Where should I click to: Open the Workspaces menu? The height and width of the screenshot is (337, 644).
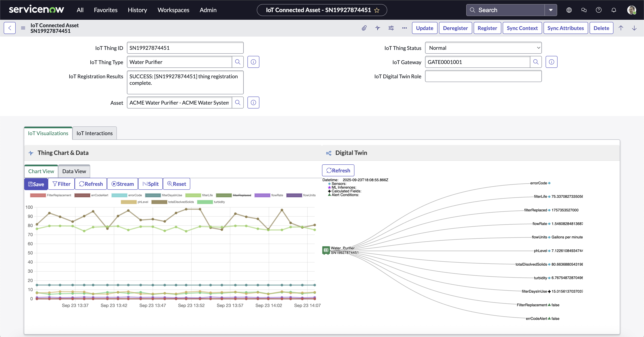[173, 10]
